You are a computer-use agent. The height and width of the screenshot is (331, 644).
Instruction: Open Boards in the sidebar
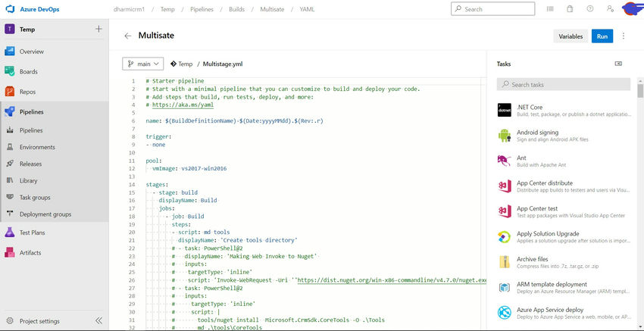tap(28, 72)
